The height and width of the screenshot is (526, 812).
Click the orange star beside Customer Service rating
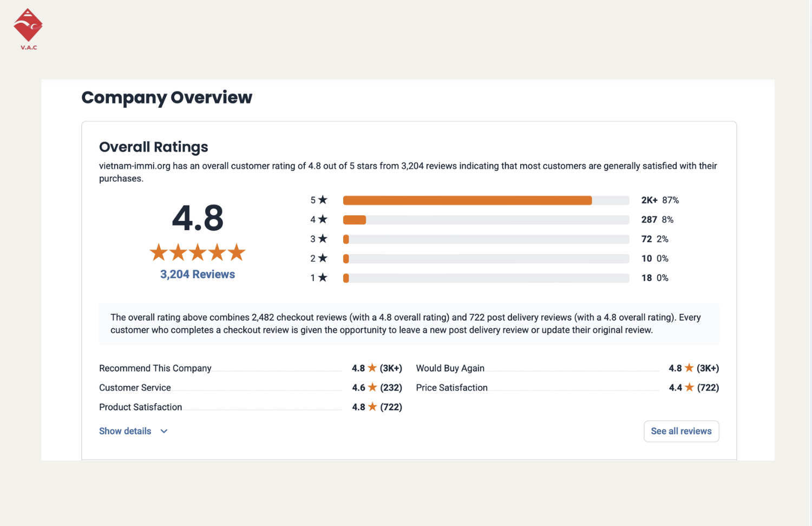tap(372, 387)
